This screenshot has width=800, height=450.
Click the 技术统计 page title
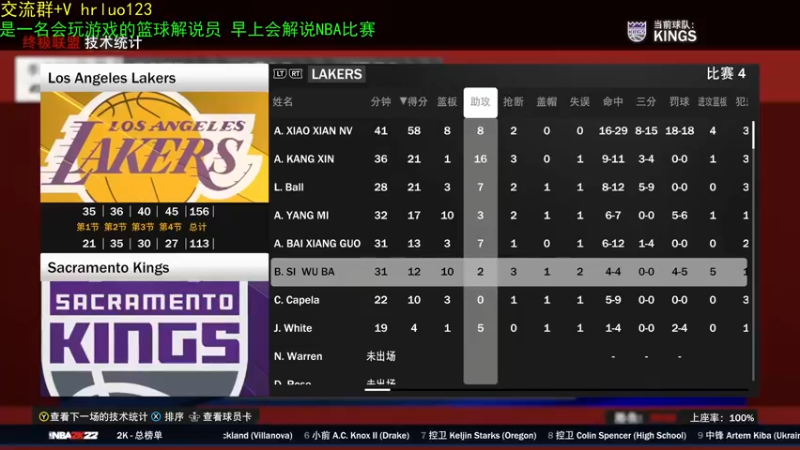pyautogui.click(x=113, y=43)
